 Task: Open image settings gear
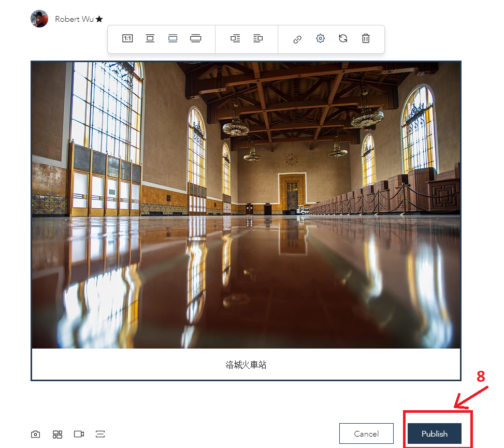(320, 38)
